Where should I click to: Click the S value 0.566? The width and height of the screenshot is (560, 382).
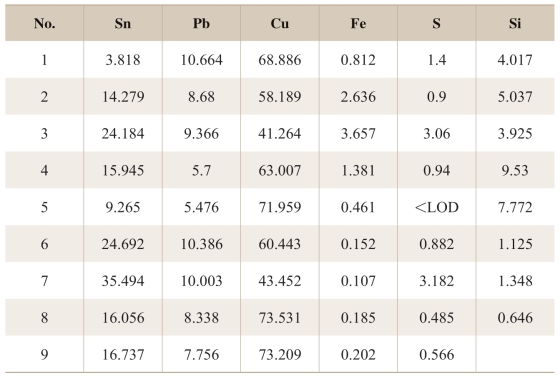click(436, 355)
